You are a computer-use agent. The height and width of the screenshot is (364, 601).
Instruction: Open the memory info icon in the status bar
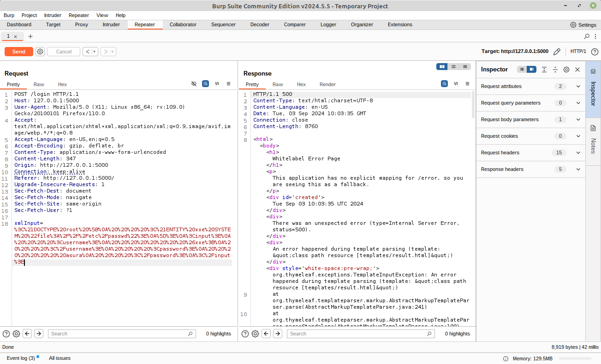pyautogui.click(x=507, y=358)
